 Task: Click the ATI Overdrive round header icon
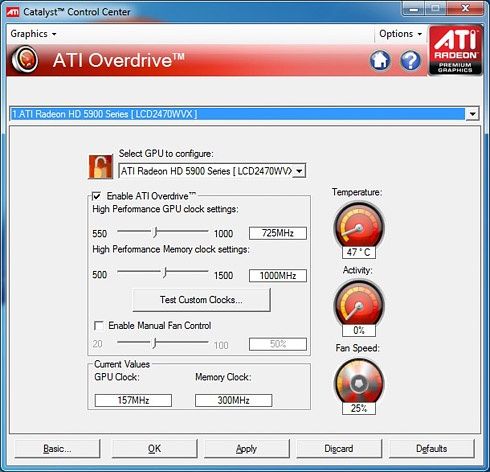[x=25, y=60]
